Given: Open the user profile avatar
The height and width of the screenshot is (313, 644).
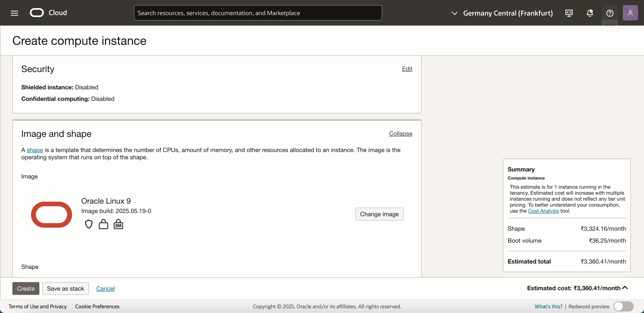Looking at the screenshot, I should click(630, 13).
